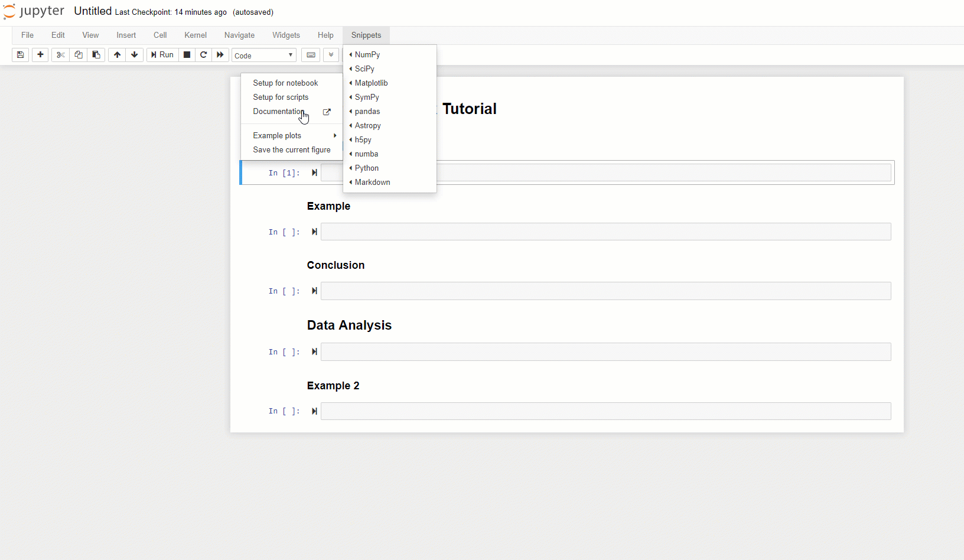Open the Cell menu
This screenshot has height=560, width=964.
pyautogui.click(x=160, y=35)
